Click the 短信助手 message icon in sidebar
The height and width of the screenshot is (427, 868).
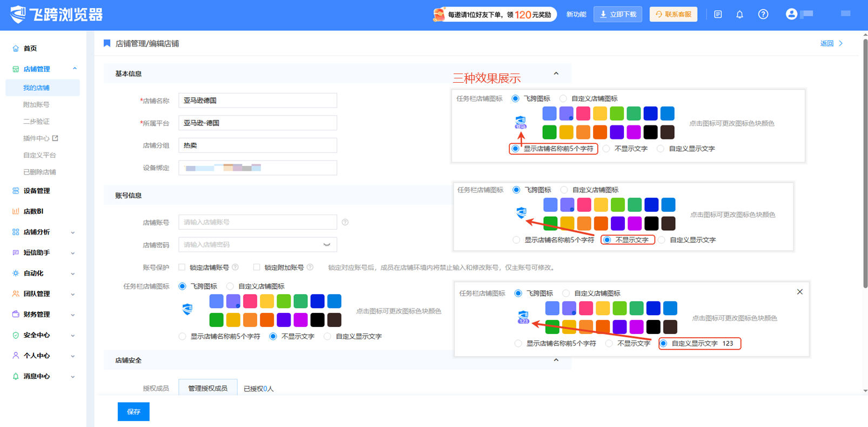point(16,253)
